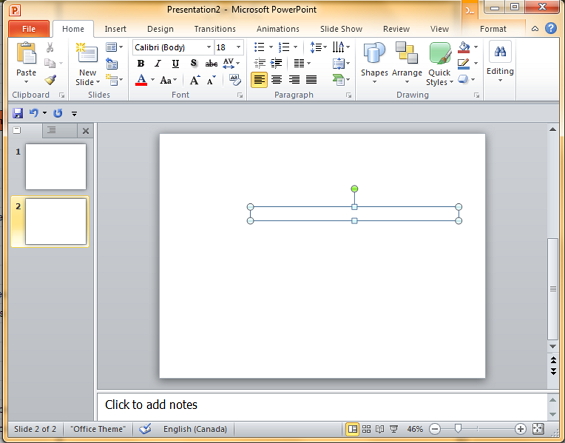
Task: Select the Format Painter brush
Action: pos(50,80)
